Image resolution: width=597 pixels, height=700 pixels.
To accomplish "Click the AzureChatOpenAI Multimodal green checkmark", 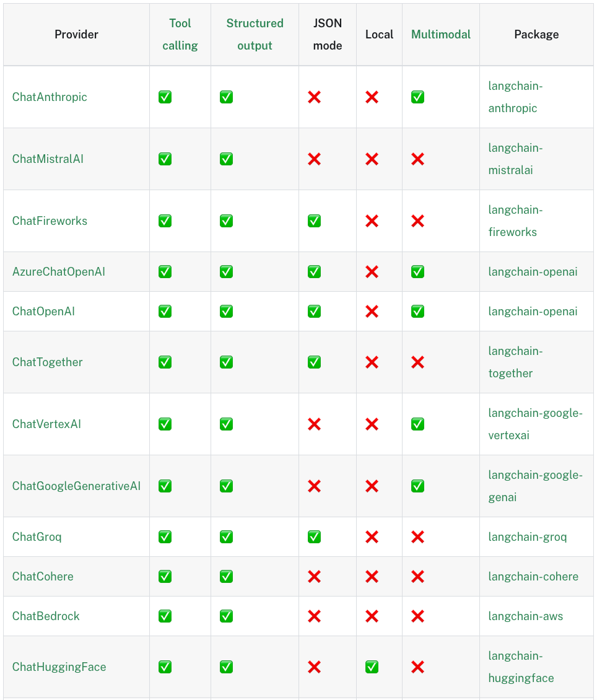I will (417, 272).
